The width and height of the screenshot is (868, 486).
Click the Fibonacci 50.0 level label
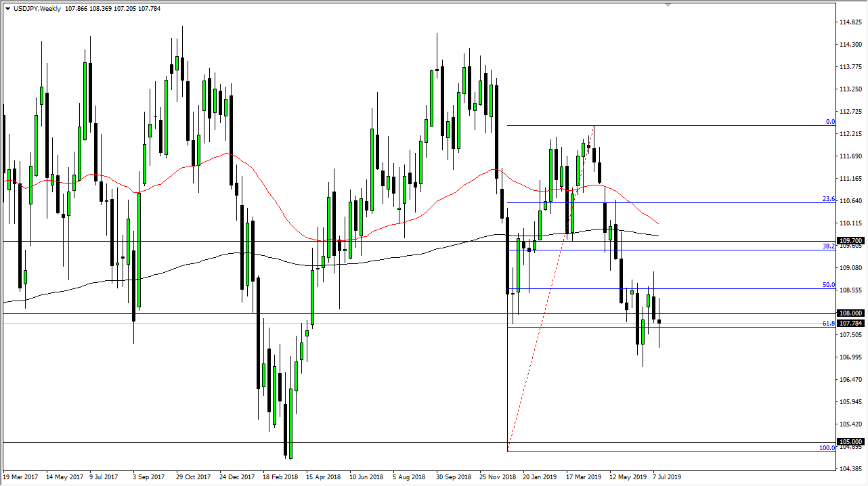[x=828, y=286]
